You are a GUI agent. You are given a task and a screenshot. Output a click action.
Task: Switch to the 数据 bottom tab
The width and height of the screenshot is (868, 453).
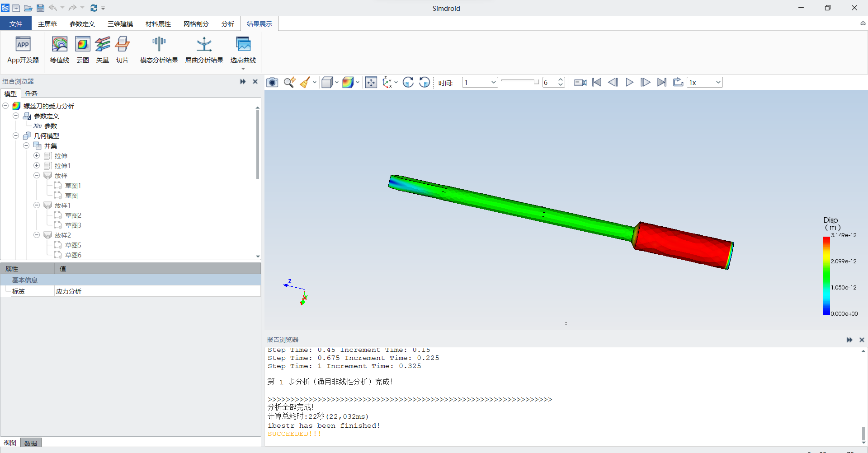[x=31, y=443]
